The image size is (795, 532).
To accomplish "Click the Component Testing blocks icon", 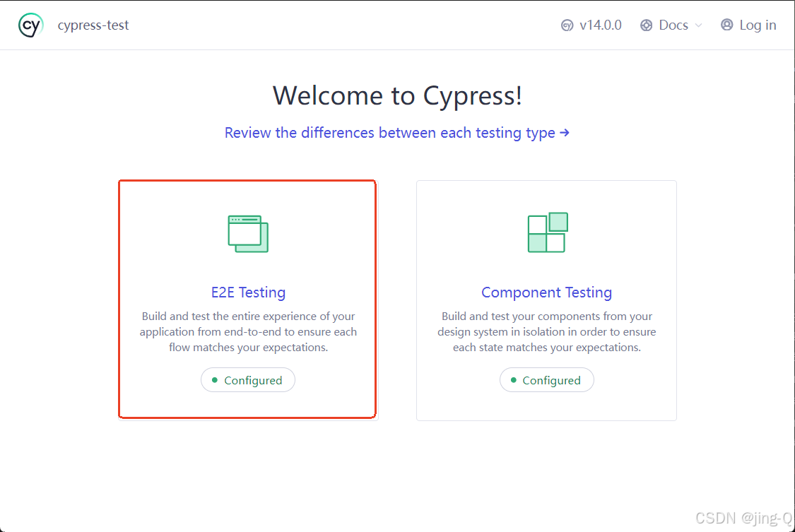I will pos(548,232).
